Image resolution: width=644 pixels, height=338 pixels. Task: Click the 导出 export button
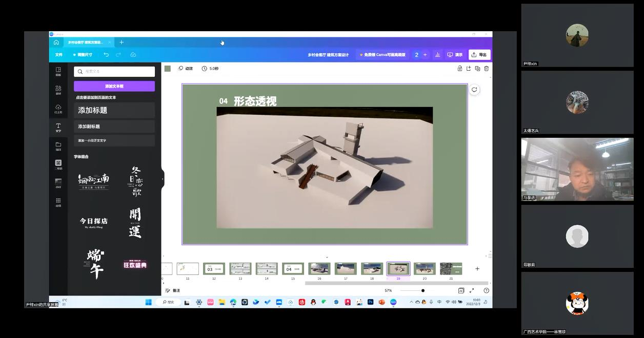tap(479, 55)
